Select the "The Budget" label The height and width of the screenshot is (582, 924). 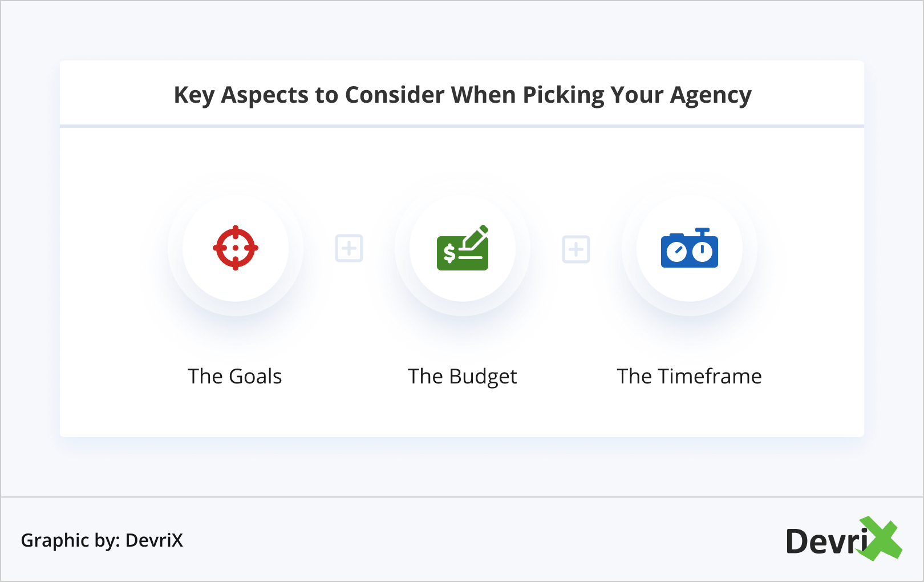pos(463,377)
